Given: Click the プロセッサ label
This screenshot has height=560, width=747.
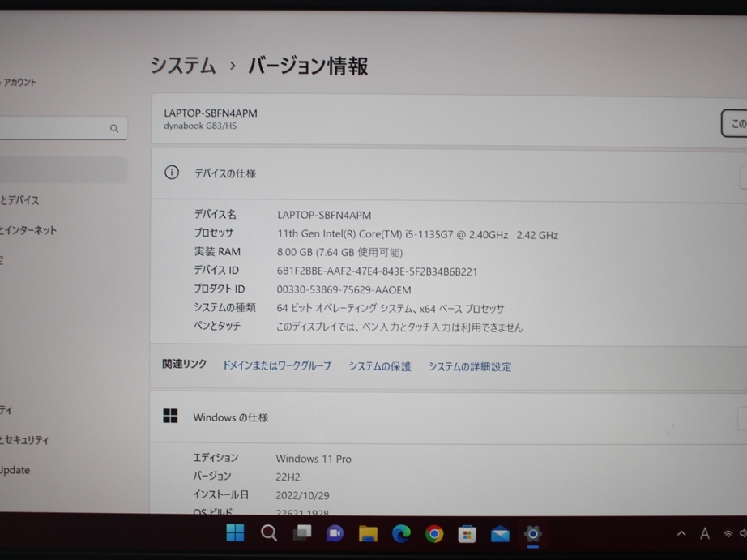Looking at the screenshot, I should pyautogui.click(x=214, y=233).
